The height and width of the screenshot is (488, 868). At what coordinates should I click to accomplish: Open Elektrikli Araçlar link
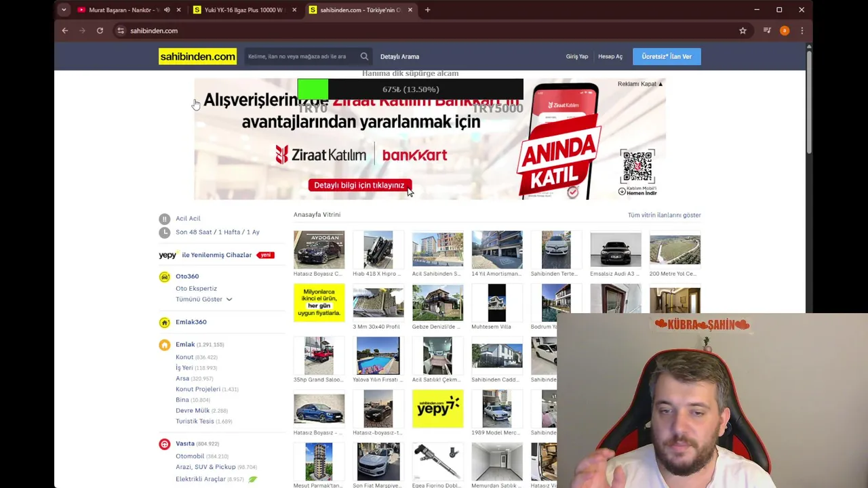tap(201, 479)
